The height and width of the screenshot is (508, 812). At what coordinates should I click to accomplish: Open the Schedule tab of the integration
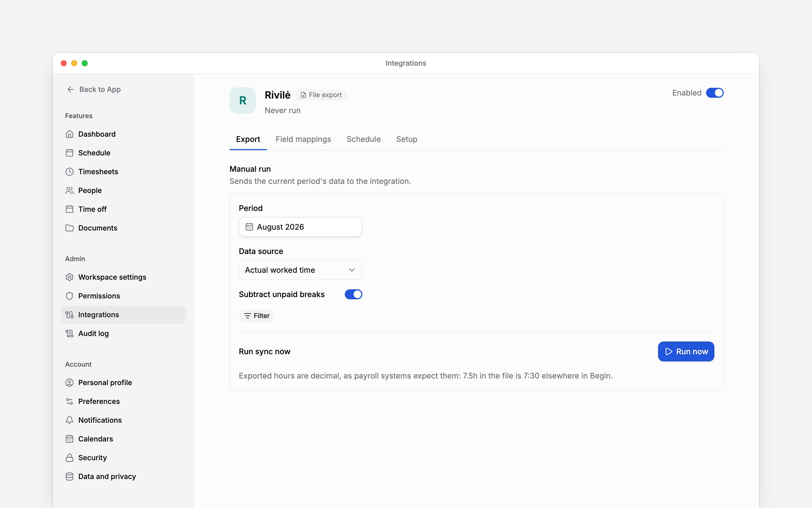364,139
